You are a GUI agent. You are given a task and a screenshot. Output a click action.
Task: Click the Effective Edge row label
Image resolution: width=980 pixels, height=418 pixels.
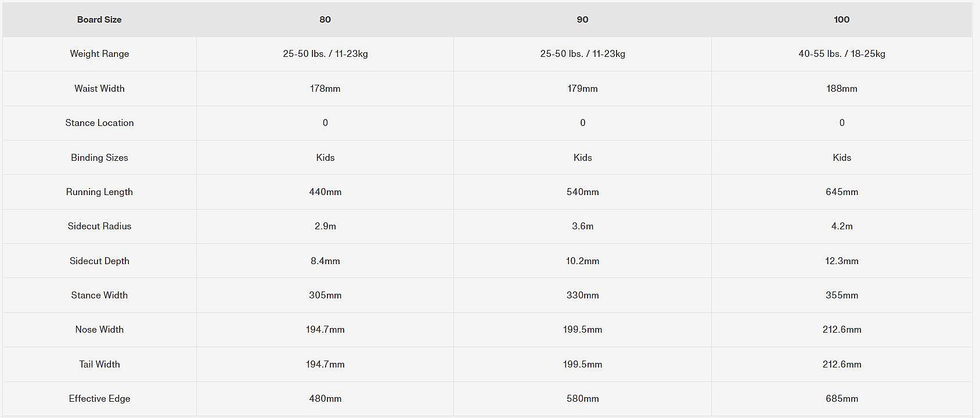pyautogui.click(x=99, y=399)
